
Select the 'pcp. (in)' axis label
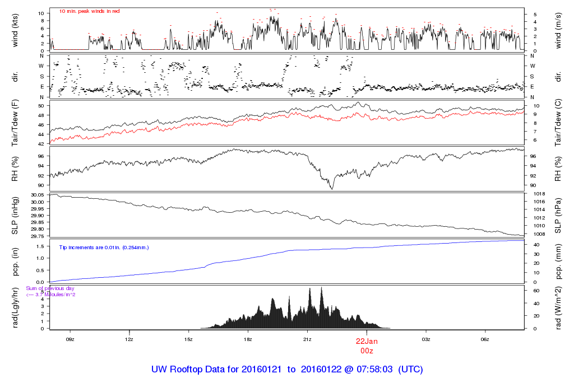[15, 262]
